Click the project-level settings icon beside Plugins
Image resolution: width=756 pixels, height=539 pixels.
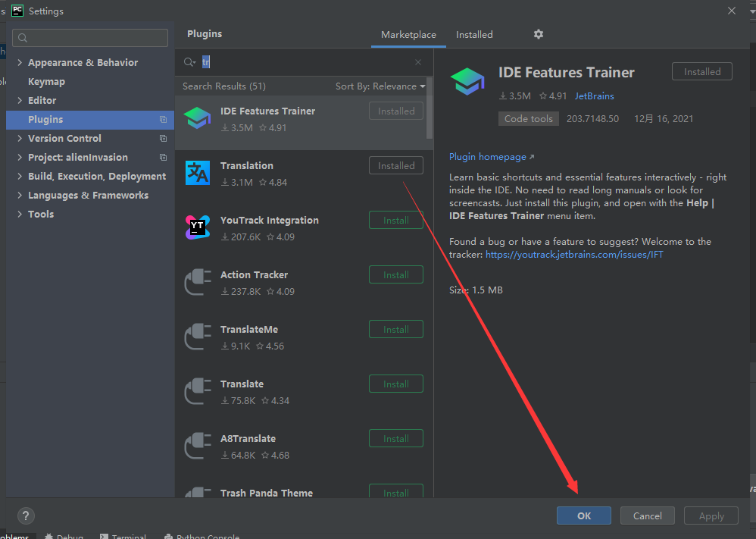(164, 120)
